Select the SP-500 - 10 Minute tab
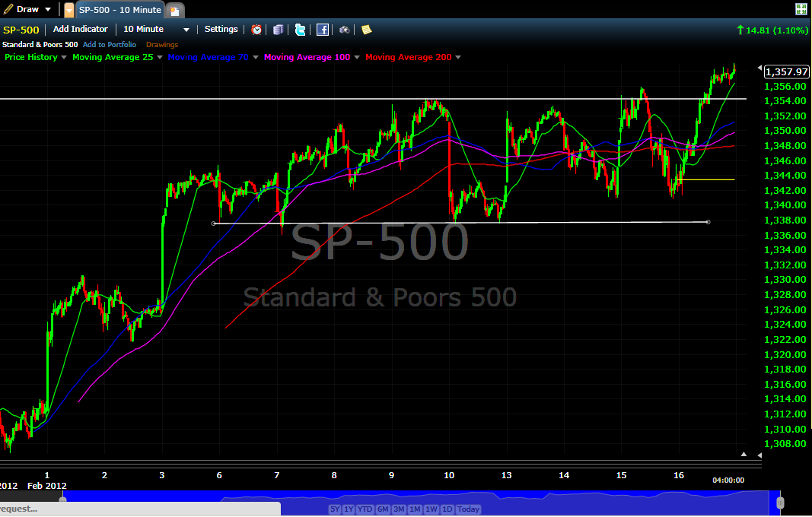The width and height of the screenshot is (812, 517). tap(120, 10)
